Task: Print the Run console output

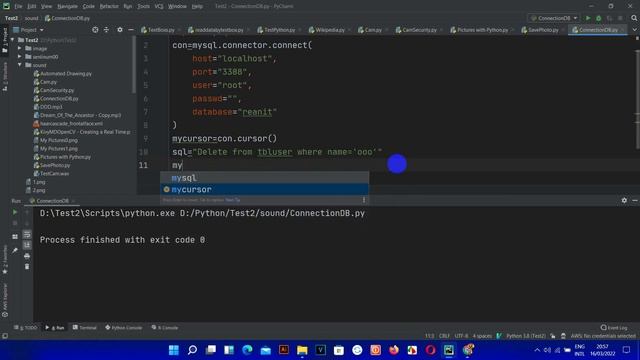Action: 27,256
